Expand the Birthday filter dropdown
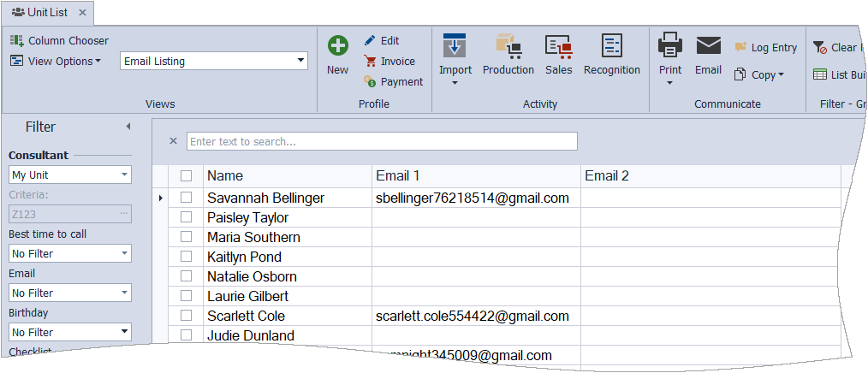This screenshot has width=868, height=373. (125, 332)
